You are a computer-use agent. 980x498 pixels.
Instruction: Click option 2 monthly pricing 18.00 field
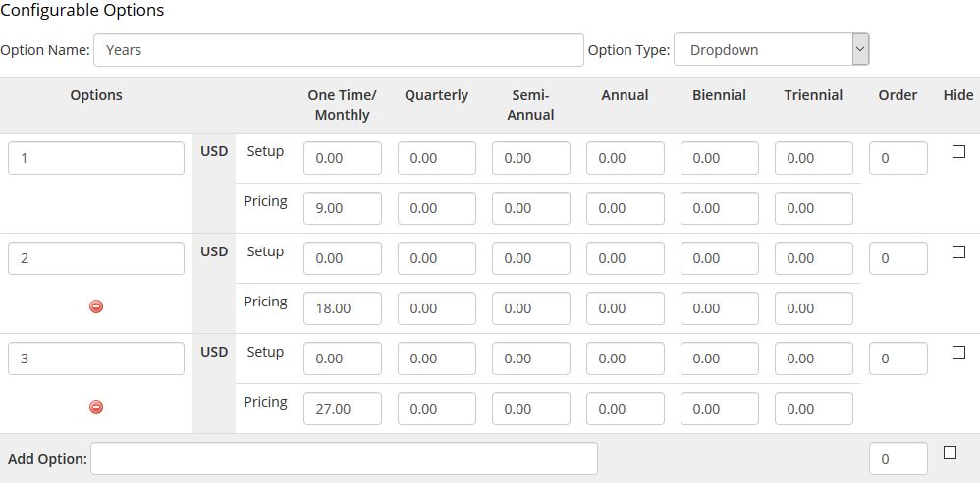[343, 308]
